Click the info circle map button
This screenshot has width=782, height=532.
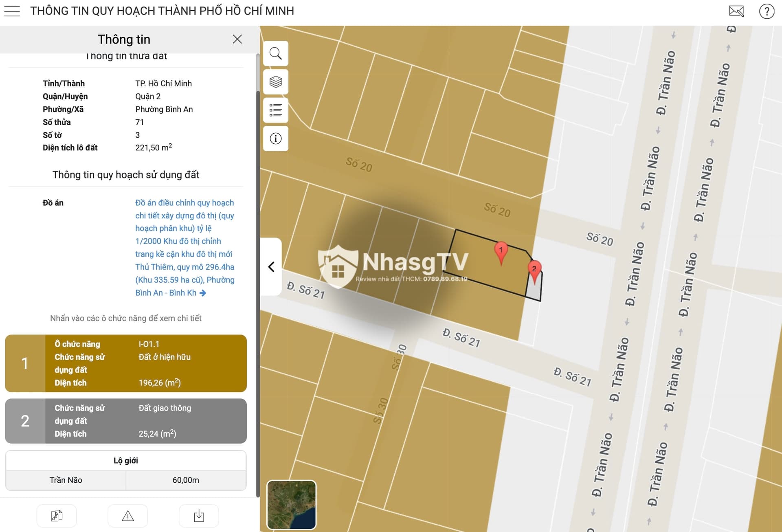click(x=276, y=138)
